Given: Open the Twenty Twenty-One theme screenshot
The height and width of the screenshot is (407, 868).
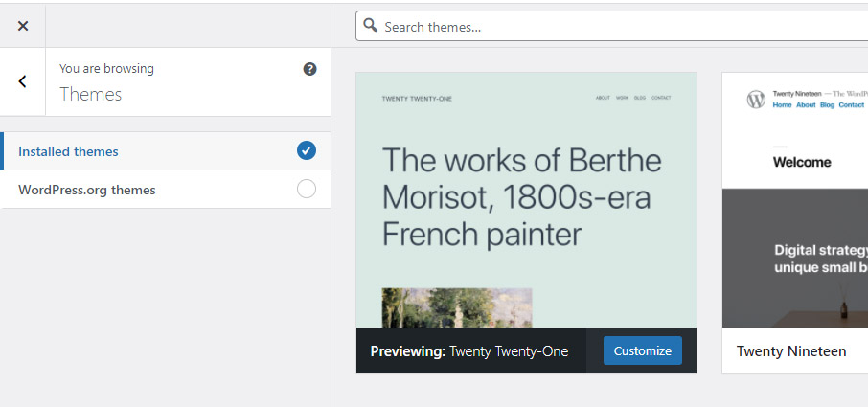Looking at the screenshot, I should 526,200.
